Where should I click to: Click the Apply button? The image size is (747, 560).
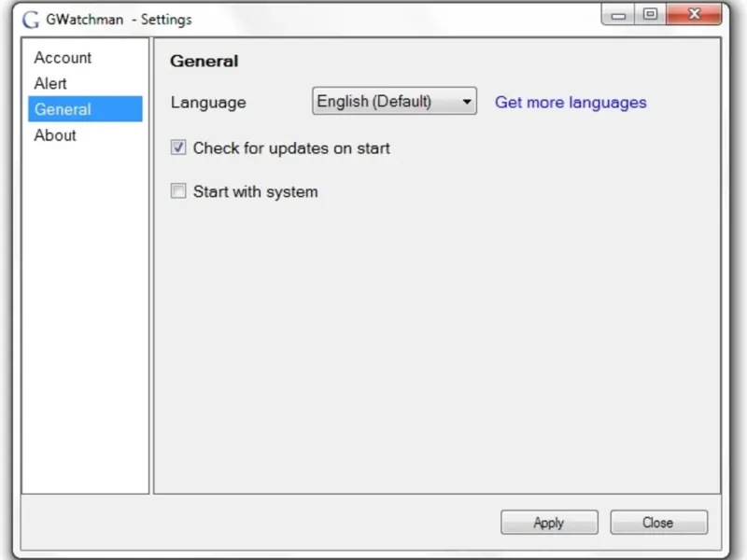pos(549,523)
